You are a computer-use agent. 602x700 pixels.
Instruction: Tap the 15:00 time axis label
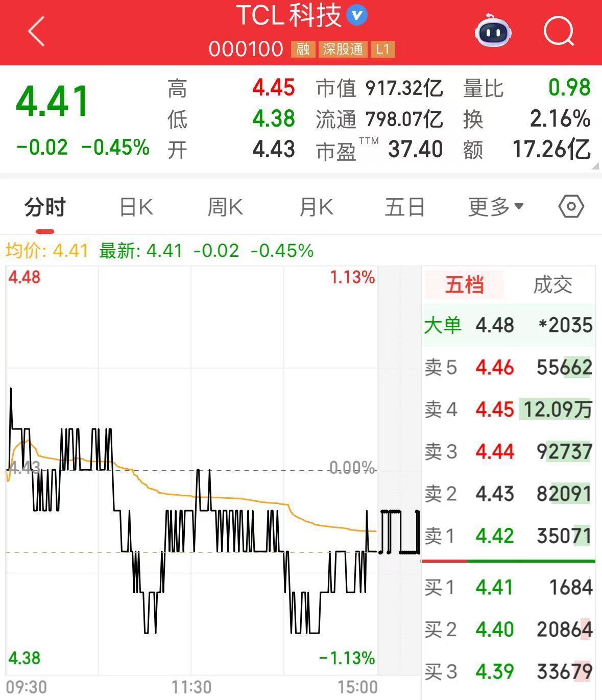click(x=357, y=687)
